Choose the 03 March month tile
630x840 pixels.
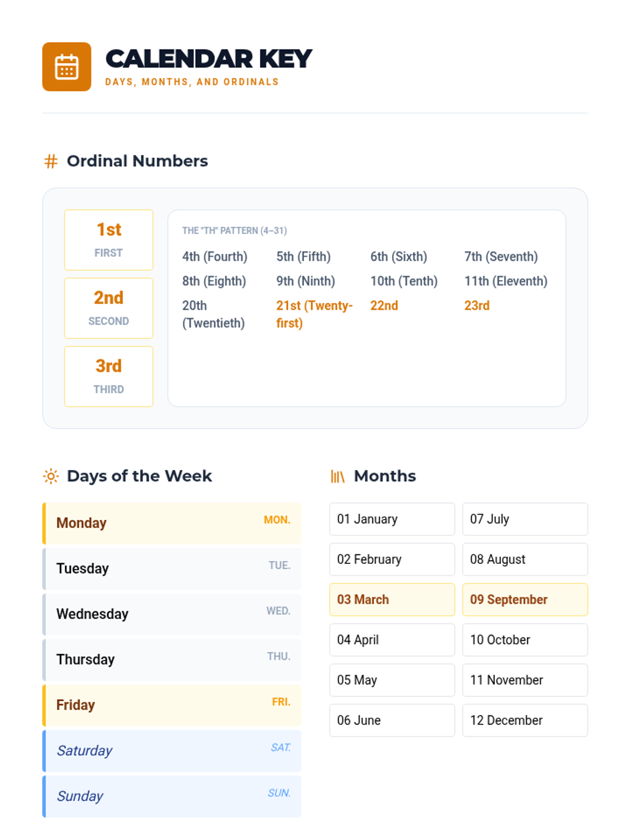[392, 600]
